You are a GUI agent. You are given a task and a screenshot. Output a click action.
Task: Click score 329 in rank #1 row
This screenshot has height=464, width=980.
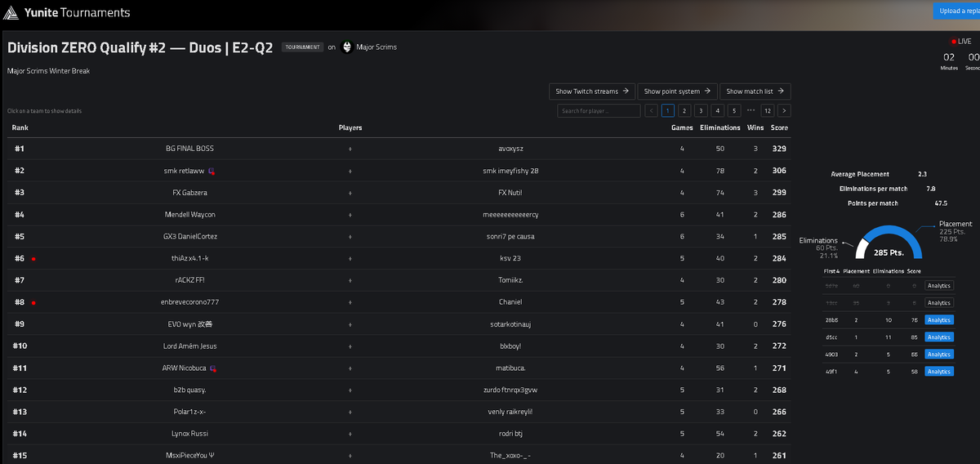[x=779, y=149]
